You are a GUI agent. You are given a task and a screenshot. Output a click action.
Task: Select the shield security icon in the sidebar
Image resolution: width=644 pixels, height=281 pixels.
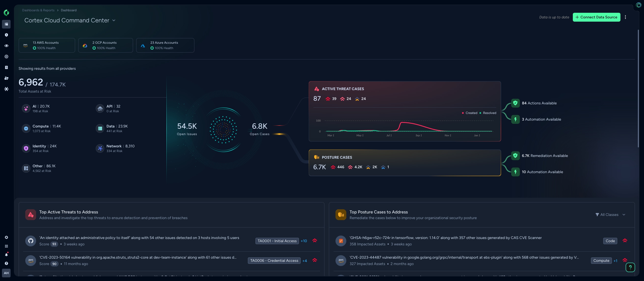pos(6,35)
